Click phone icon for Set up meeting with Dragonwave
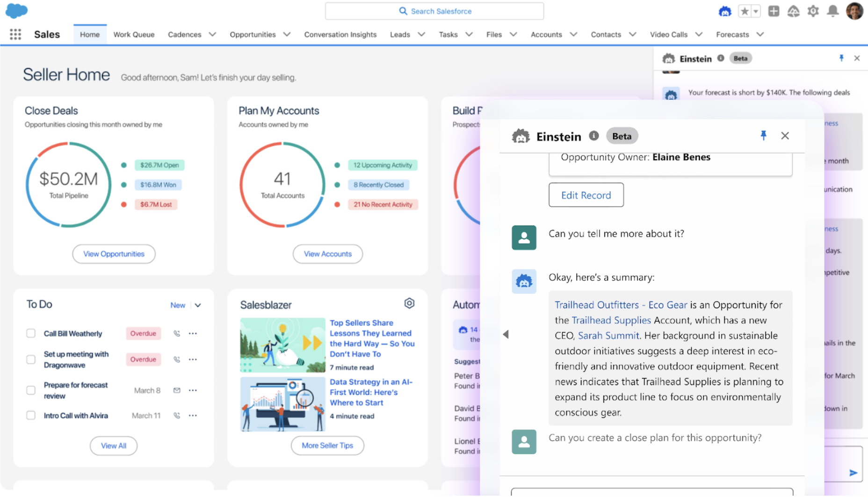 click(x=177, y=359)
